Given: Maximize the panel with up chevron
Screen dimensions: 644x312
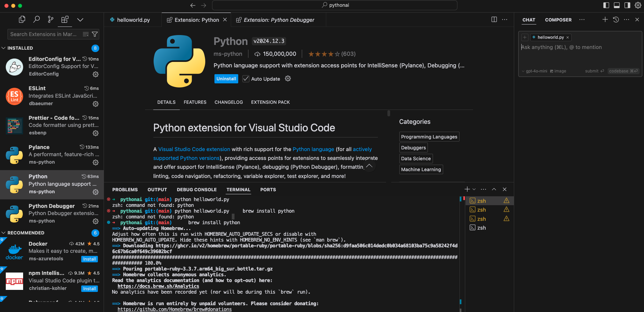Looking at the screenshot, I should [494, 189].
